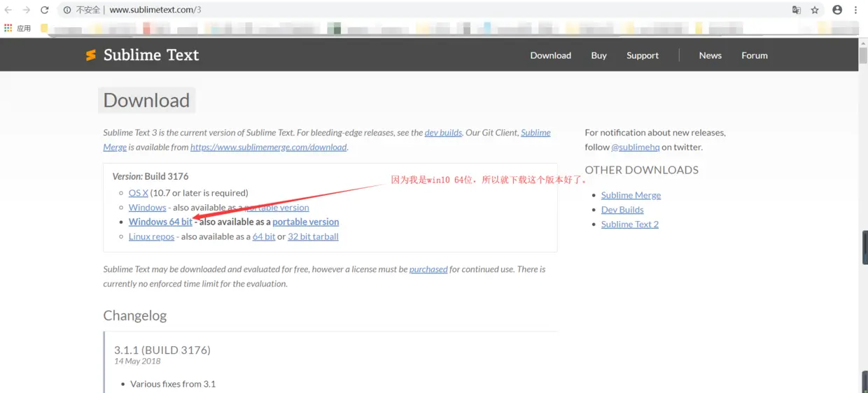868x393 pixels.
Task: Open the sublimemerge.com/download URL link
Action: [x=268, y=147]
